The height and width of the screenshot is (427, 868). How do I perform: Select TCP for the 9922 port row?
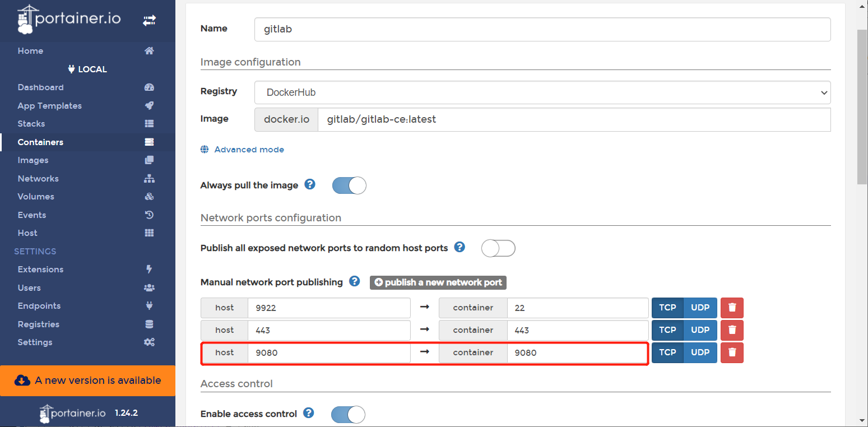point(667,308)
